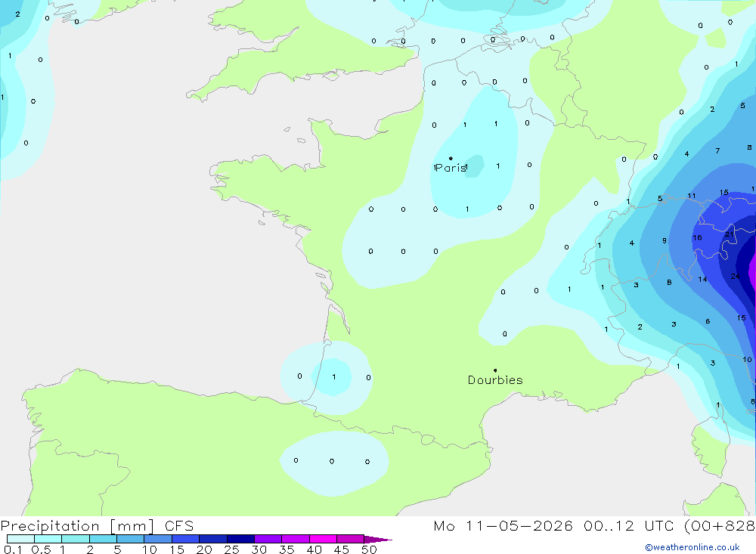
Task: Click the legend label '40'
Action: point(314,549)
